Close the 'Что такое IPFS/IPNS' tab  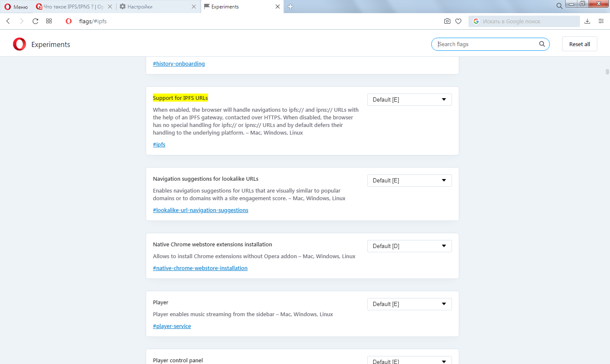coord(110,7)
